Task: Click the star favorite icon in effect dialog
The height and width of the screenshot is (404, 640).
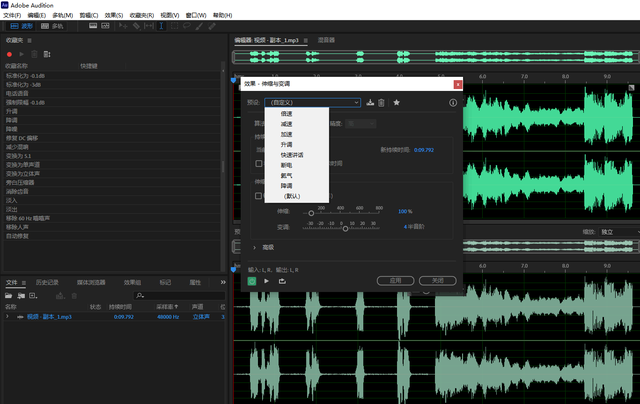Action: point(396,102)
